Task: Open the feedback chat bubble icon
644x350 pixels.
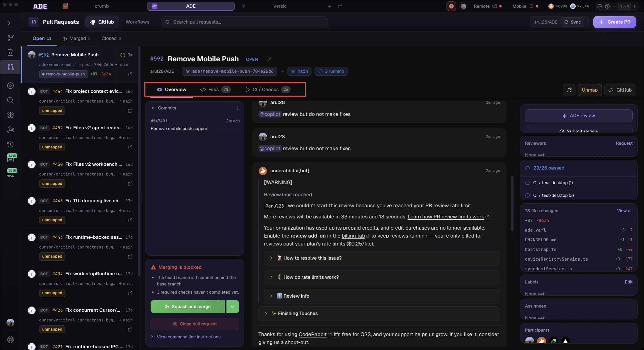Action: [600, 6]
